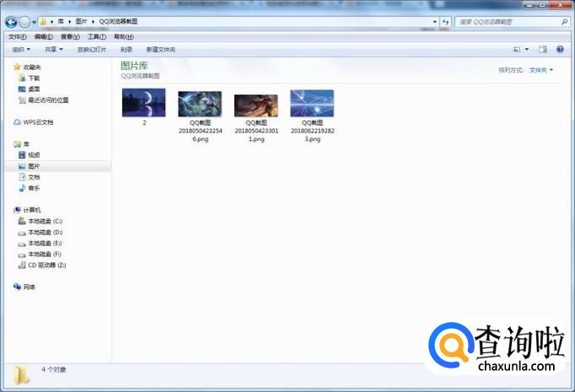Open the 查看(V) menu
The height and width of the screenshot is (392, 575).
pos(70,36)
